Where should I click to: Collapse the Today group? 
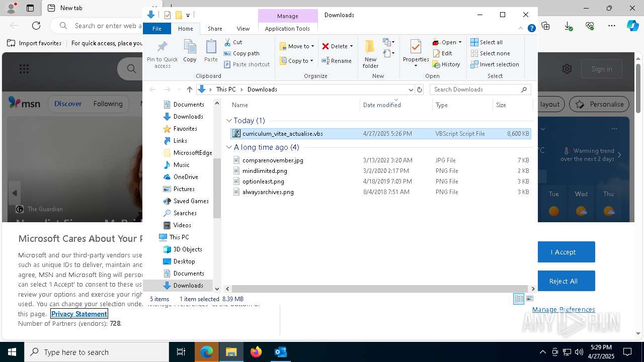coord(229,121)
